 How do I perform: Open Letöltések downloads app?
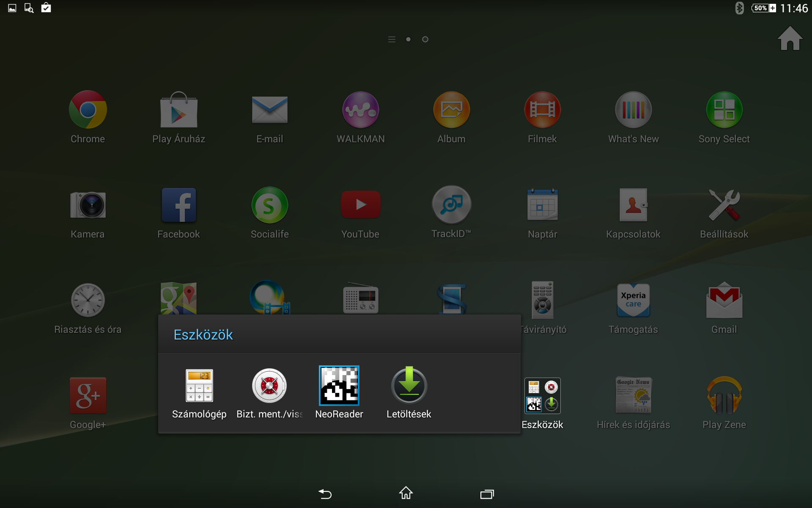coord(409,386)
